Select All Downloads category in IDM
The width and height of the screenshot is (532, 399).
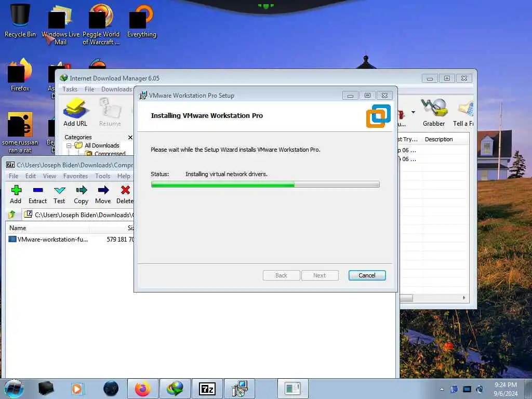[x=102, y=145]
